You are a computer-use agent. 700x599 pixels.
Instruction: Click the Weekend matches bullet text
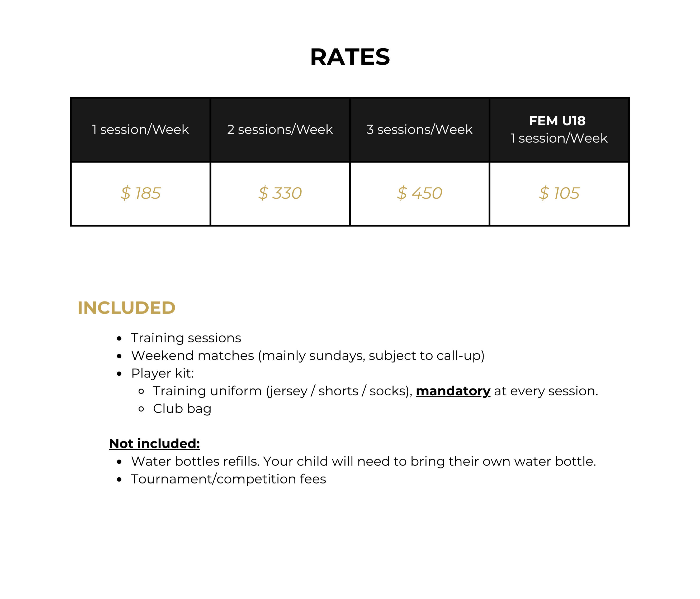point(308,356)
